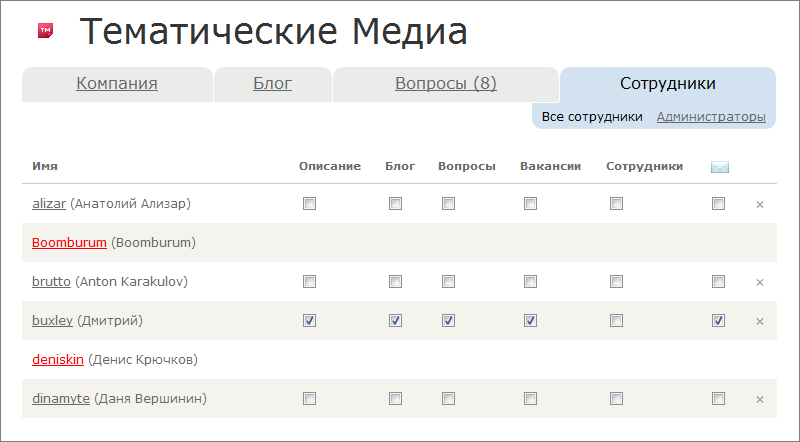Open buxley user profile link
Image resolution: width=800 pixels, height=442 pixels.
[53, 321]
